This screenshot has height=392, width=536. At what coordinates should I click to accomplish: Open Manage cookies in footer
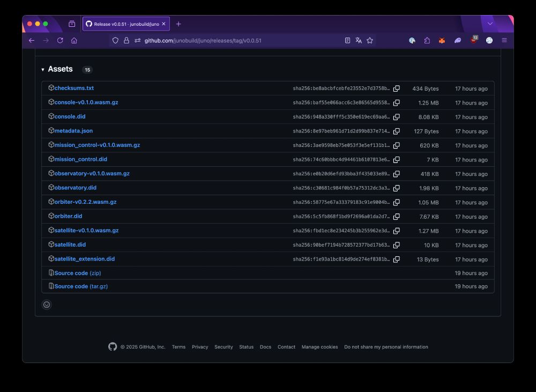coord(319,347)
